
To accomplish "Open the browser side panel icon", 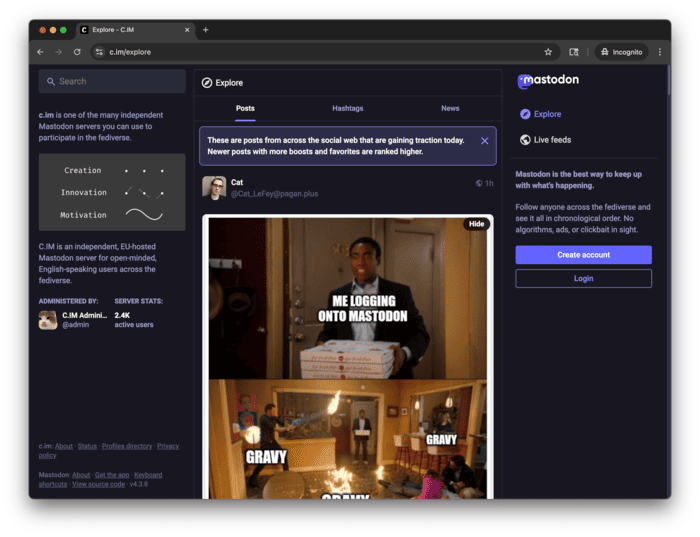I will (x=574, y=52).
